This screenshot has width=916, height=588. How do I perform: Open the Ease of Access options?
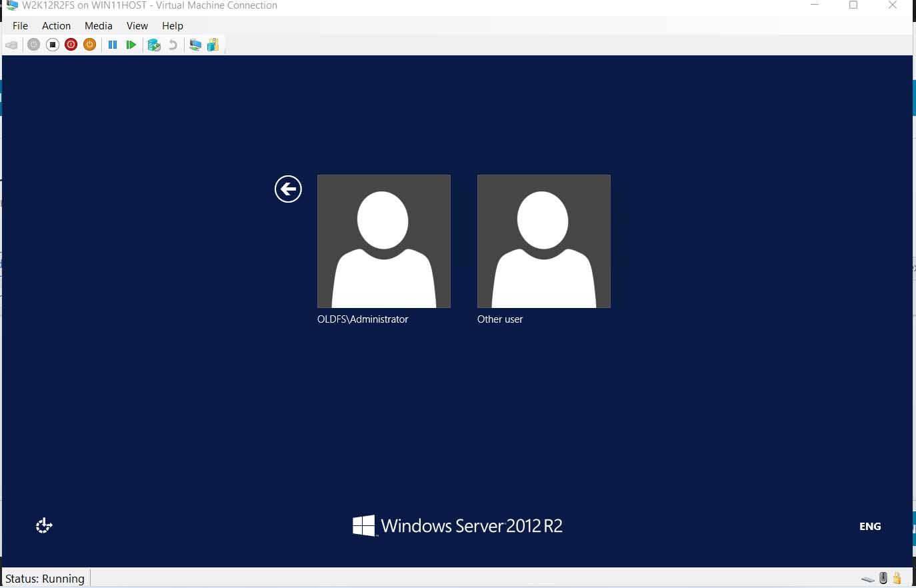point(44,526)
